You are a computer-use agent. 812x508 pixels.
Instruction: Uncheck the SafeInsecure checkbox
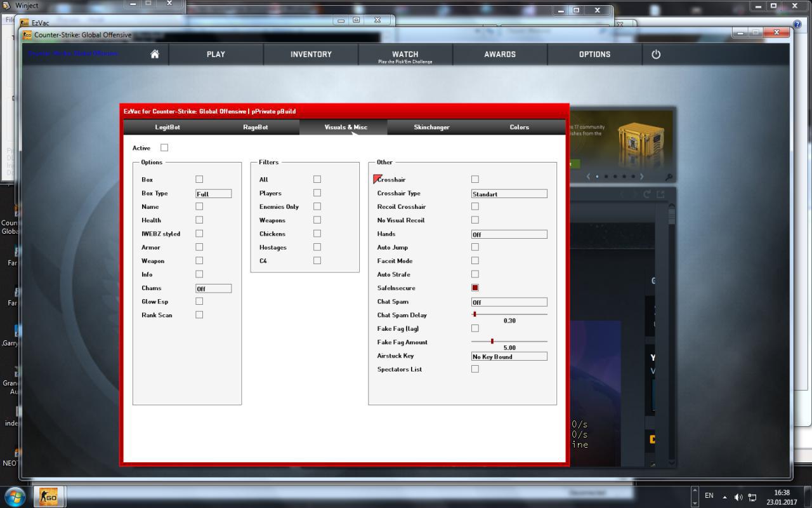click(475, 288)
